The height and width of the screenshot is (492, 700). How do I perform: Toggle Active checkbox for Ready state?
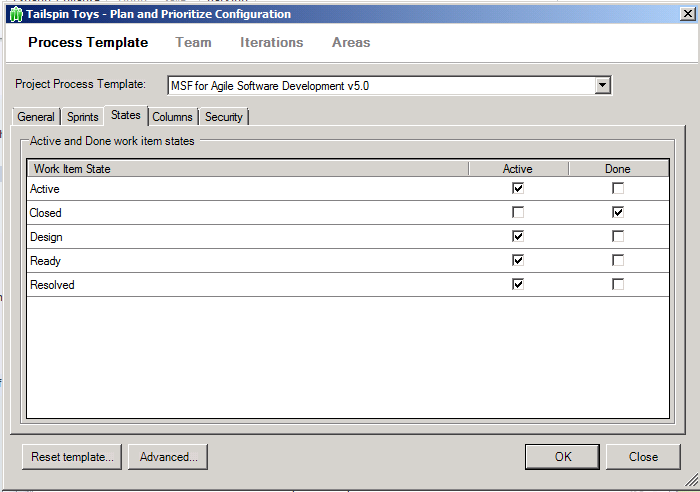518,260
